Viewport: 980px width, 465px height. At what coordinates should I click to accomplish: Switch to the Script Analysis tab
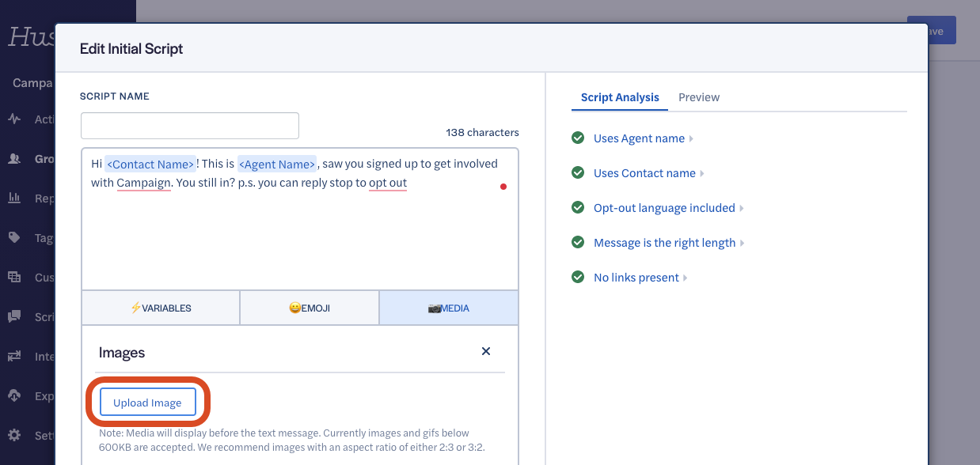click(x=620, y=97)
